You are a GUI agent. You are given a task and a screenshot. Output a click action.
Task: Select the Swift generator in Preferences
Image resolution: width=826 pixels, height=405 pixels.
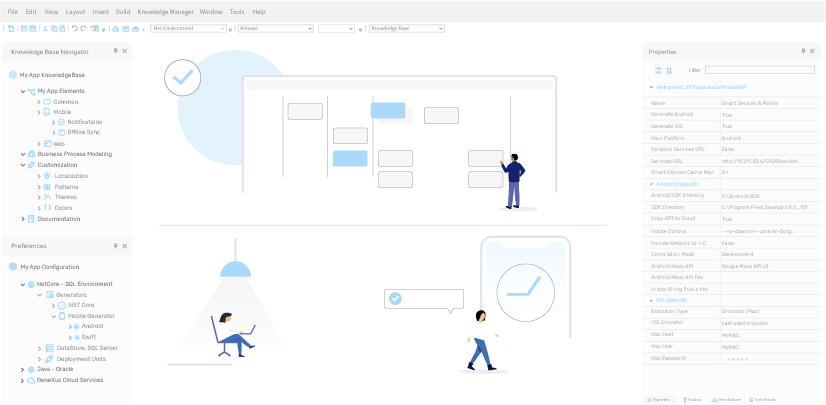(x=89, y=337)
